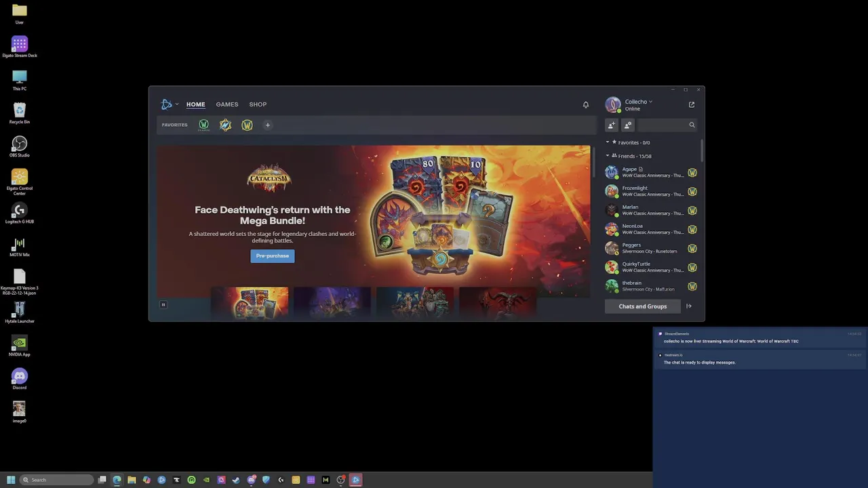Click WoW game icon beside QuirkyTurtle

point(692,268)
